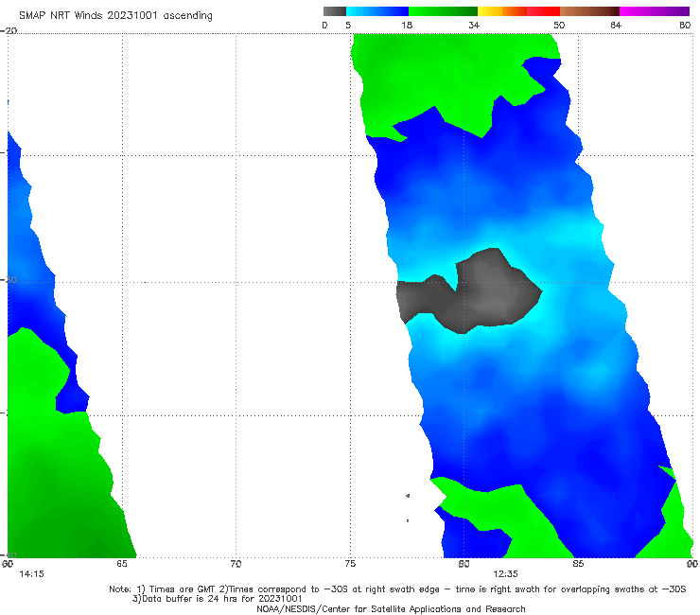This screenshot has height=615, width=700.
Task: Pick the magenta 64–80 segment of the color bar
Action: (x=655, y=11)
